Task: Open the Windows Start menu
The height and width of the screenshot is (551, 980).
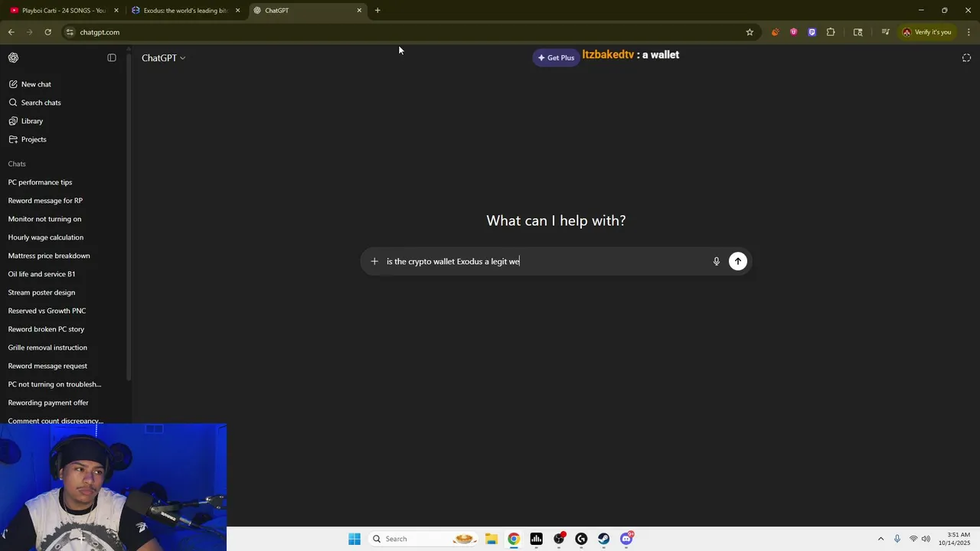Action: (354, 539)
